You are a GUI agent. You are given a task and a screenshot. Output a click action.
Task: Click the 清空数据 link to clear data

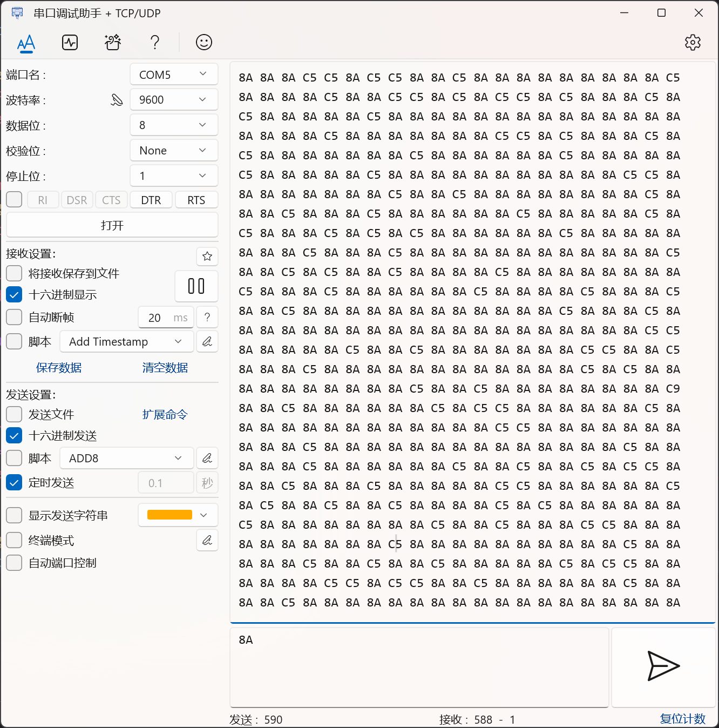tap(165, 367)
